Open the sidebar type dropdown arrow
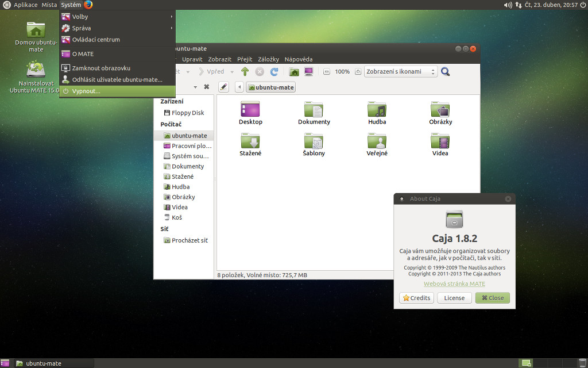588x368 pixels. coord(195,87)
